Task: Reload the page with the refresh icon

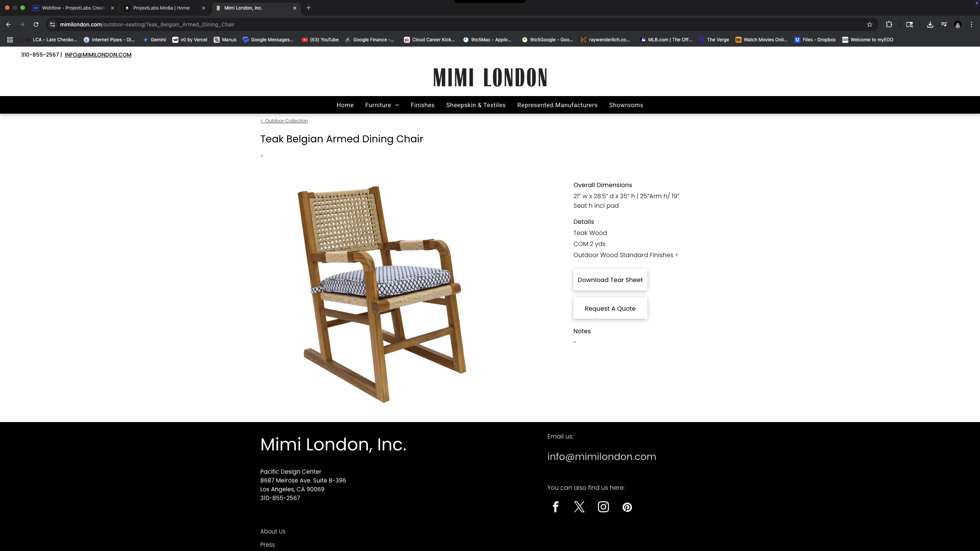Action: 36,24
